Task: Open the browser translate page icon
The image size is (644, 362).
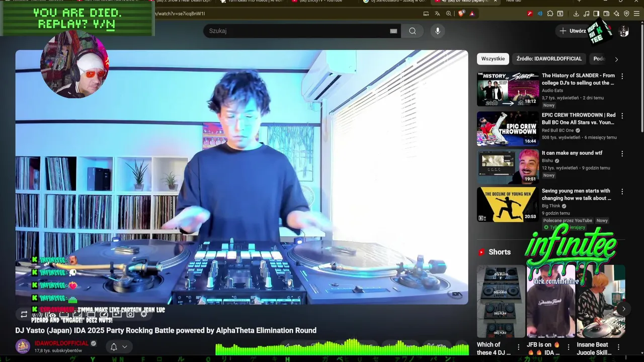Action: [x=437, y=14]
